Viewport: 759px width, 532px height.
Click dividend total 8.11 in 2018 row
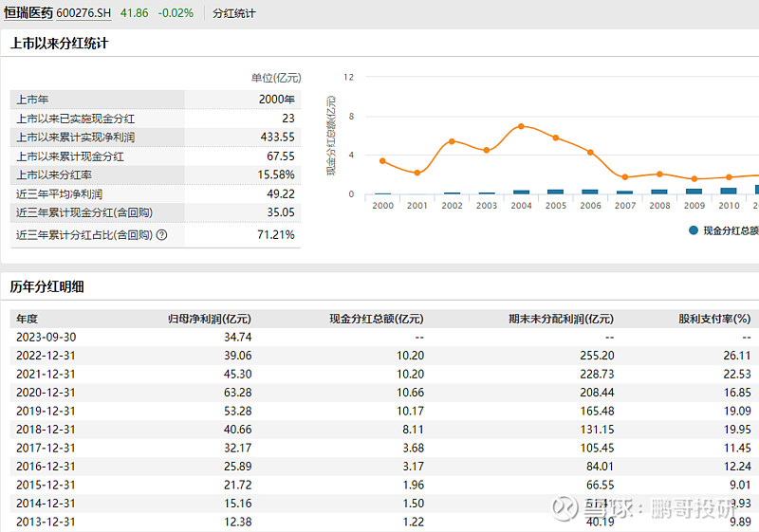414,430
